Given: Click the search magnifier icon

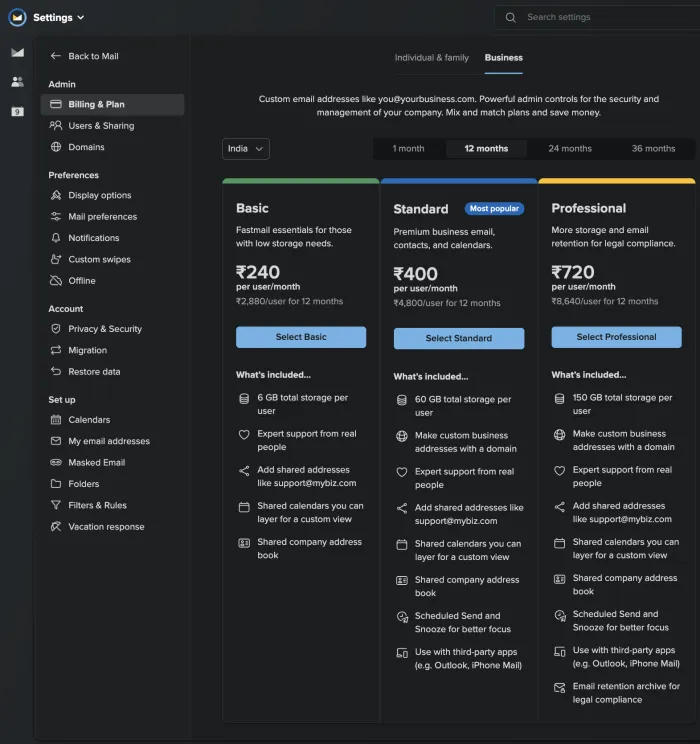Looking at the screenshot, I should pos(511,18).
